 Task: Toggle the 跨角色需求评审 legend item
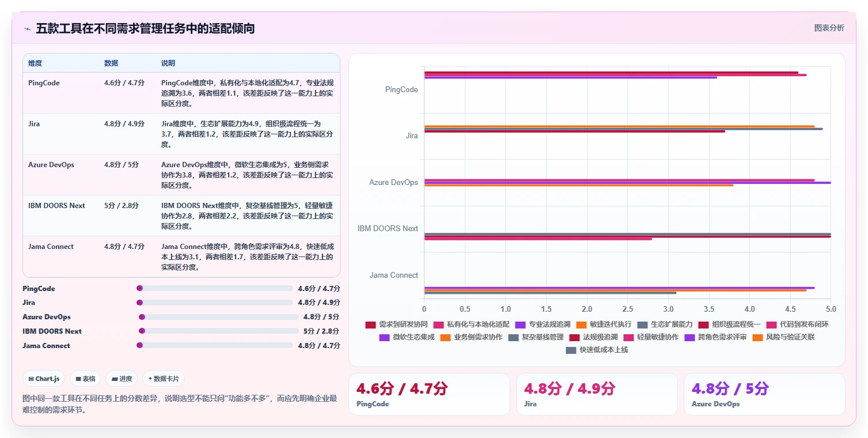[715, 337]
